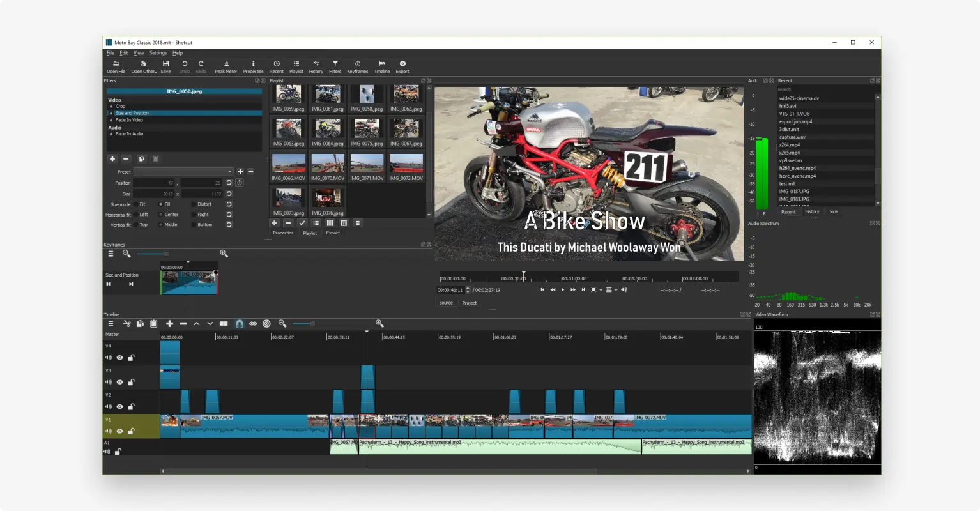Switch to the Project tab
This screenshot has width=980, height=511.
pyautogui.click(x=469, y=303)
